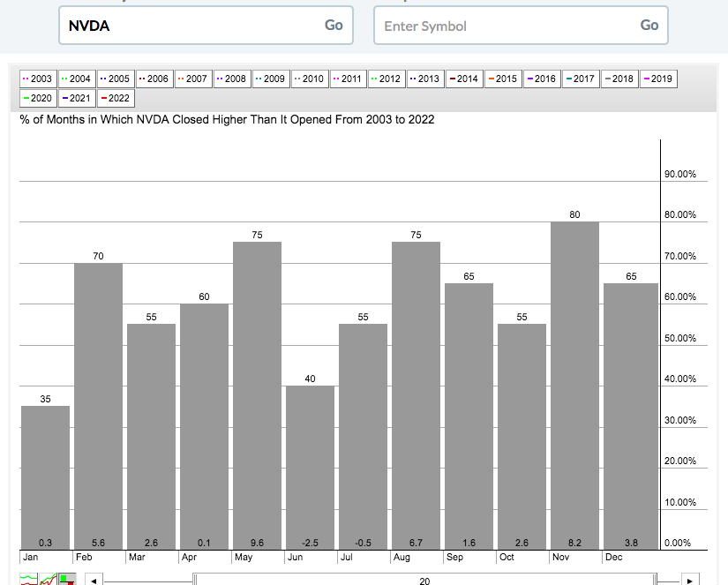Viewport: 728px width, 585px height.
Task: Toggle the 2004 year in the legend
Action: click(77, 79)
